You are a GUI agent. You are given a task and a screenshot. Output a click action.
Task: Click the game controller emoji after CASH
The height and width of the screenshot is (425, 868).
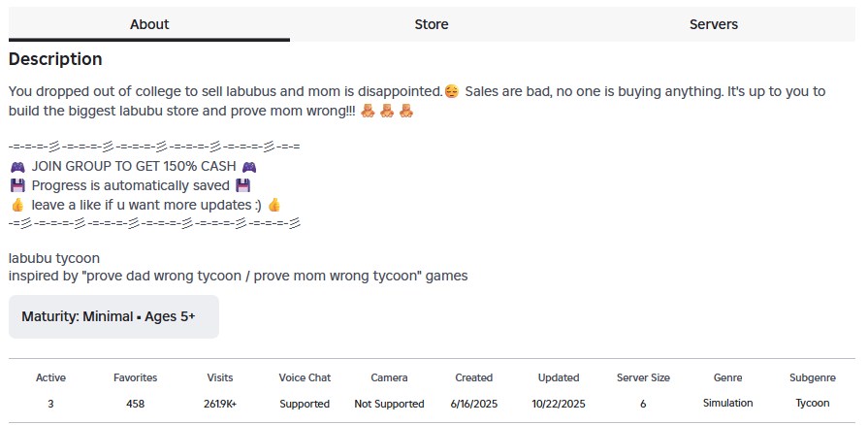pyautogui.click(x=249, y=167)
